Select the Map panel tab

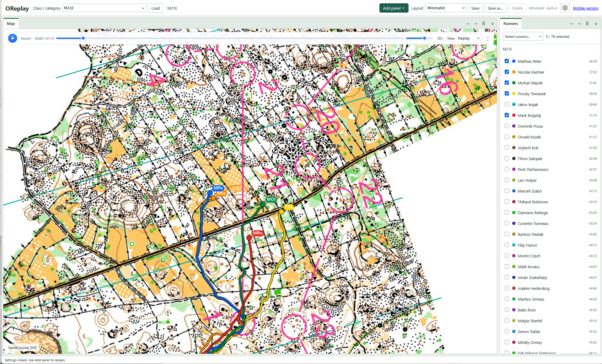point(11,23)
